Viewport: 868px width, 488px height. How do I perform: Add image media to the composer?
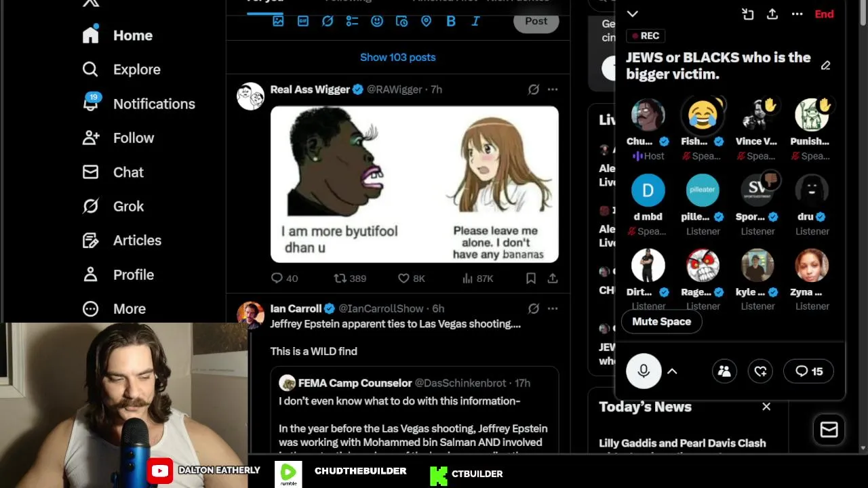click(x=278, y=21)
